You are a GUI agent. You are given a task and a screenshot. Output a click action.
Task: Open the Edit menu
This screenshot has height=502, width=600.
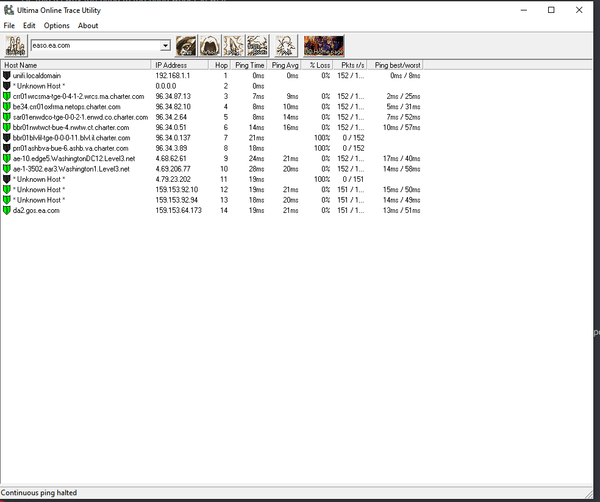[x=29, y=26]
